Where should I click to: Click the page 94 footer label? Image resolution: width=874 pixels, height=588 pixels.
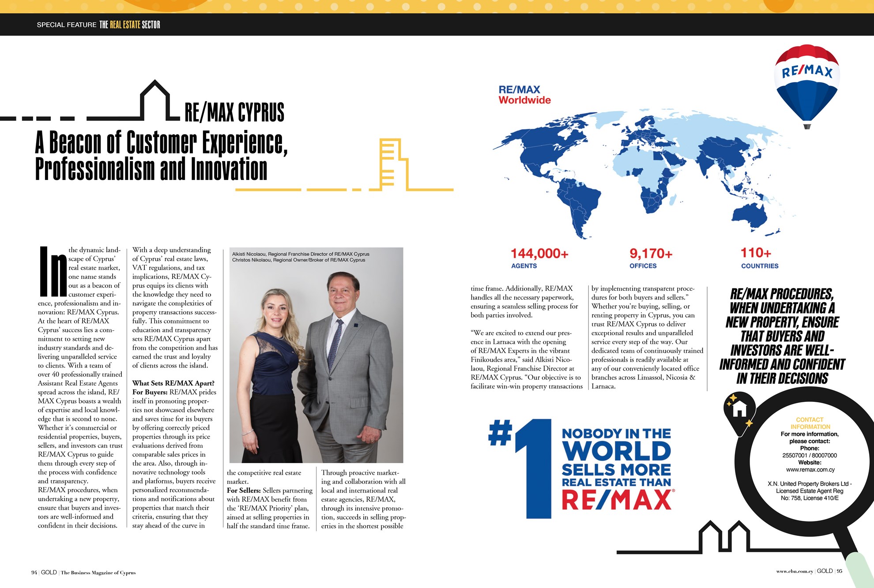(x=34, y=573)
